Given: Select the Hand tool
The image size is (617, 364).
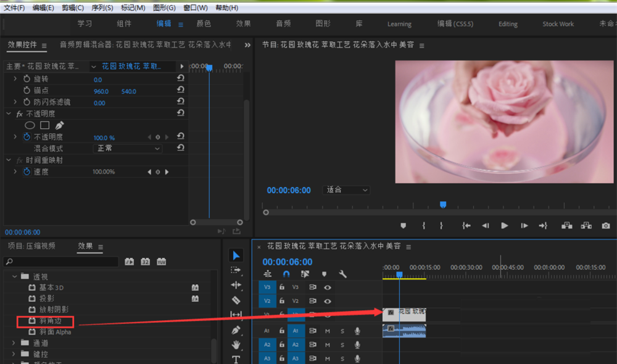Looking at the screenshot, I should pos(236,345).
